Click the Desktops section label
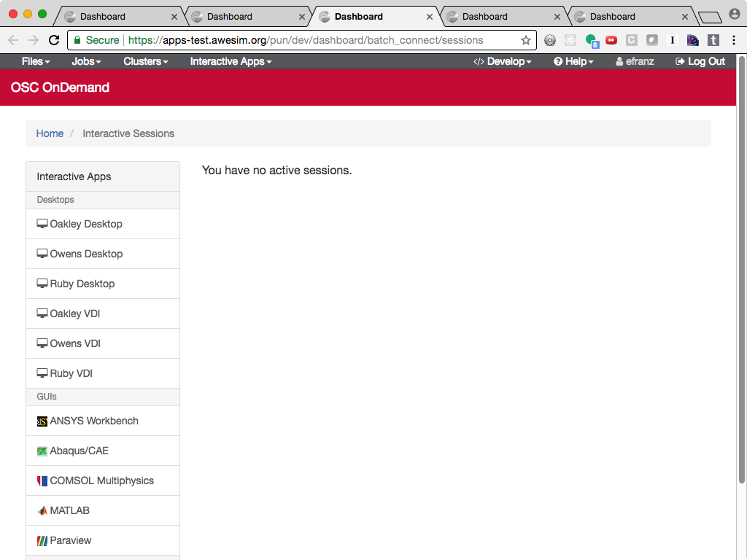Screen dimensions: 747x560 55,200
